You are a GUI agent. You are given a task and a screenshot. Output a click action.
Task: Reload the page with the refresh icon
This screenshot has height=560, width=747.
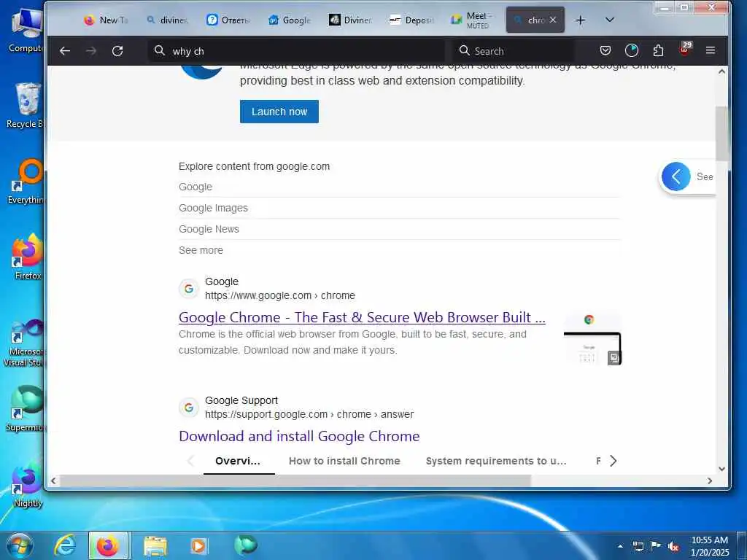pos(117,51)
